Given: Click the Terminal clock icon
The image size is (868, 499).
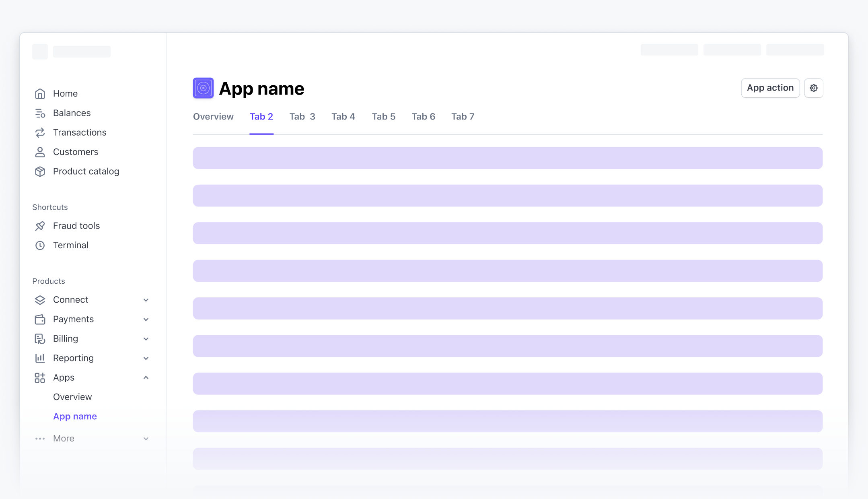Looking at the screenshot, I should [40, 245].
